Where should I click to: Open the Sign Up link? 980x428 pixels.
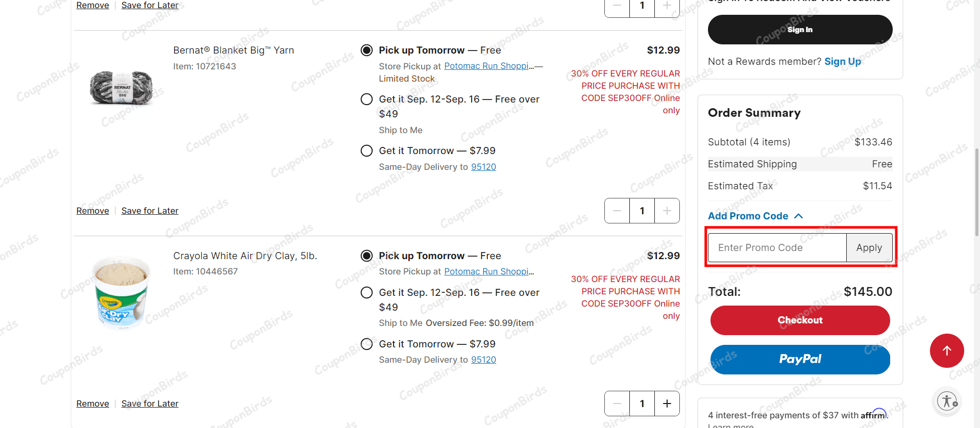click(843, 61)
